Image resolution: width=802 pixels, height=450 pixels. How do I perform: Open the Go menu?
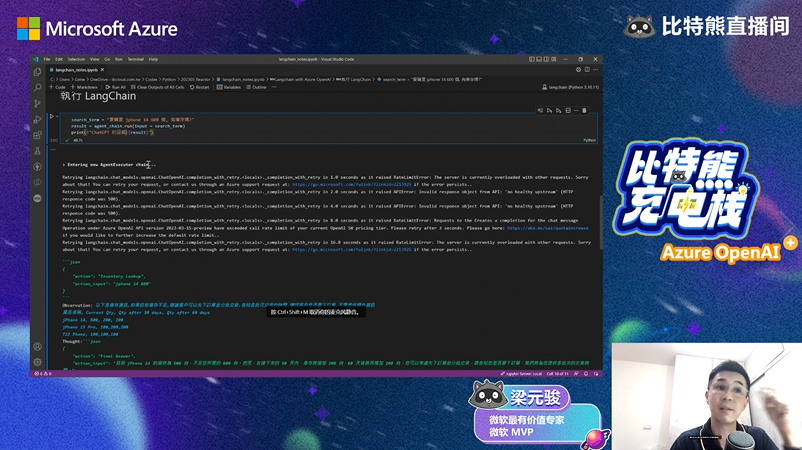tap(107, 59)
